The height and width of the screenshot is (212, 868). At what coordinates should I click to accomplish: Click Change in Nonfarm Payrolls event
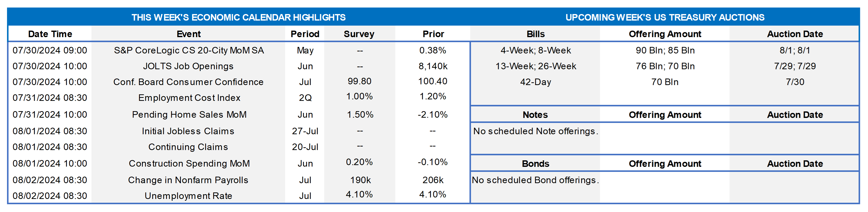click(188, 180)
